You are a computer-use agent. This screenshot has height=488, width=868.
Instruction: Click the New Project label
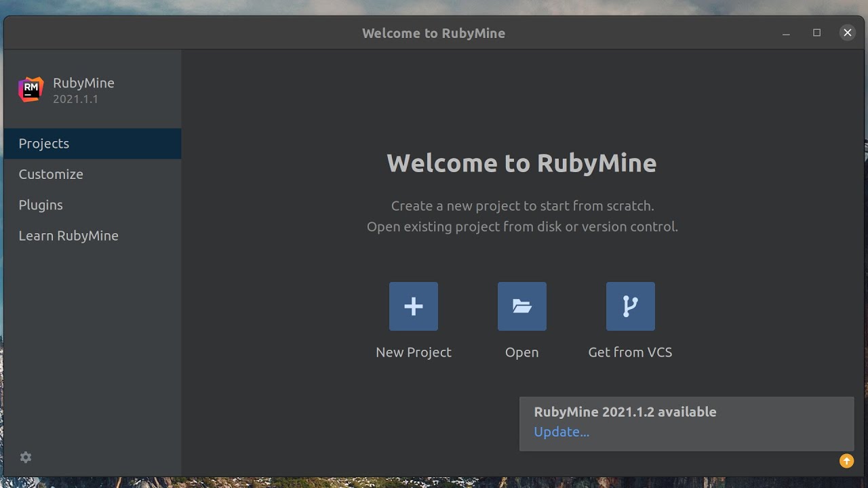tap(414, 352)
